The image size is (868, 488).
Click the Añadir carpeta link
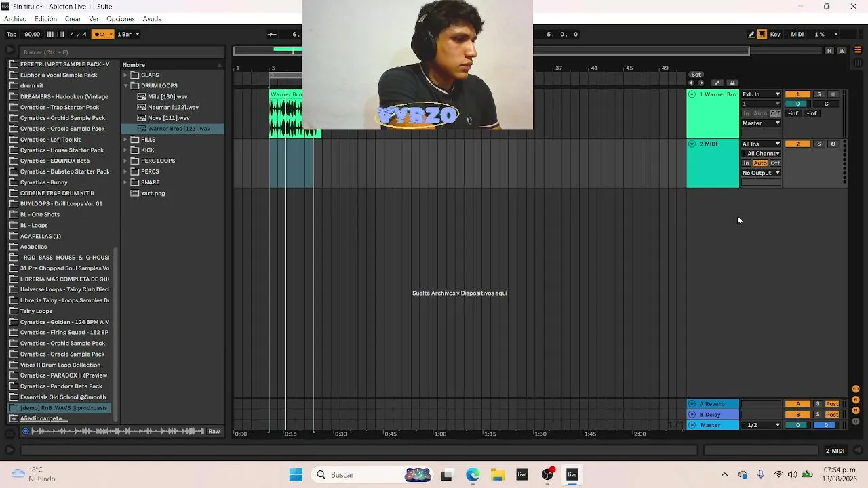[x=43, y=419]
